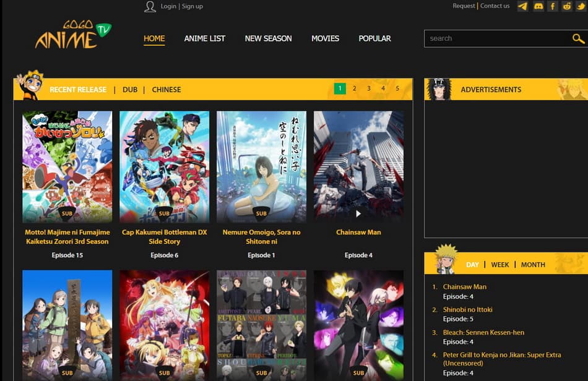This screenshot has width=588, height=381.
Task: Go to page 2 of recent releases
Action: (354, 88)
